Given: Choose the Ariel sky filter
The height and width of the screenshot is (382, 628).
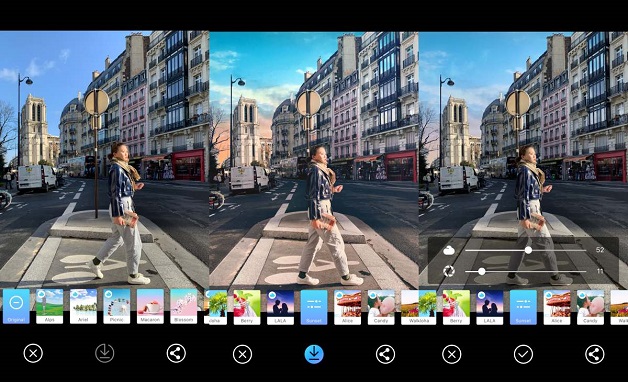Looking at the screenshot, I should (x=83, y=306).
